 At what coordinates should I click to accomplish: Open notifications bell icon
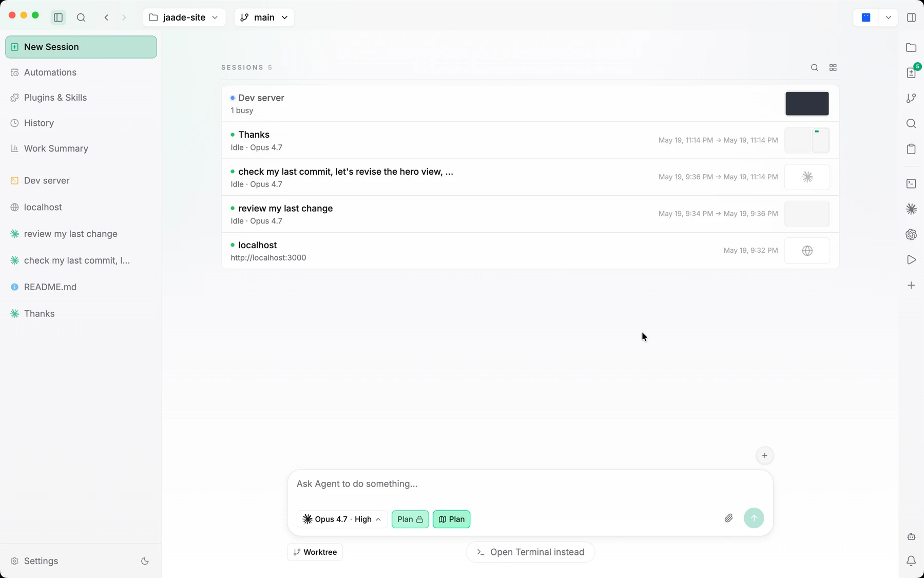click(911, 561)
